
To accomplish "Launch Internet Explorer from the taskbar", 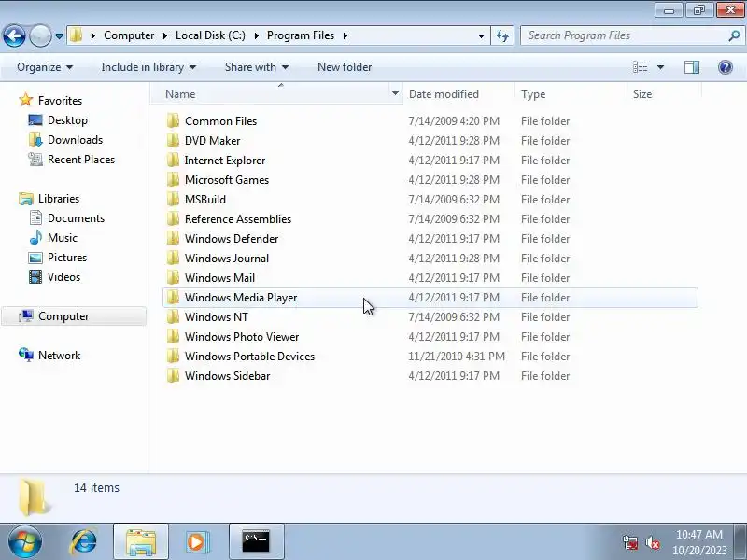I will pos(84,542).
